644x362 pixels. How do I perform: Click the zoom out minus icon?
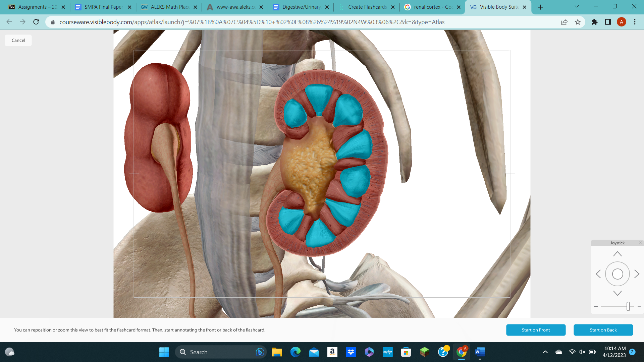pyautogui.click(x=596, y=306)
